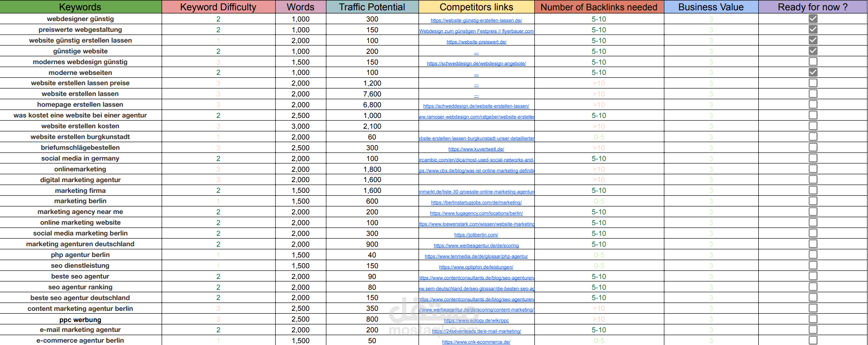Open the 24sevenleads.de e-mail-marketing link
The width and height of the screenshot is (868, 345).
click(476, 331)
